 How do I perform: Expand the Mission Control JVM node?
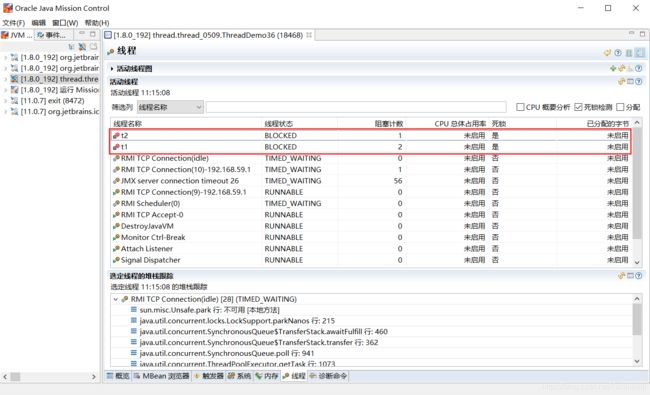5,90
